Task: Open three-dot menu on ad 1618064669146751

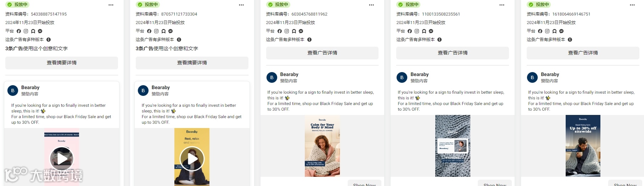Action: pyautogui.click(x=632, y=5)
